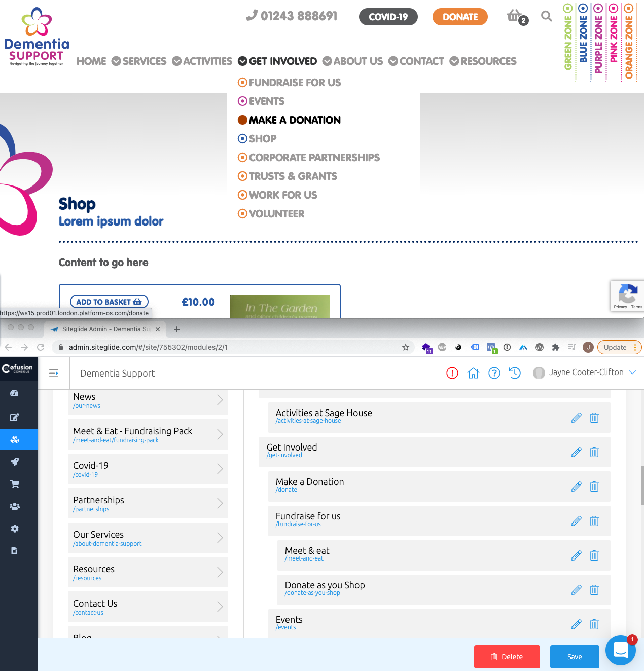Delete the Events menu item via trash icon
Image resolution: width=644 pixels, height=671 pixels.
pyautogui.click(x=594, y=624)
